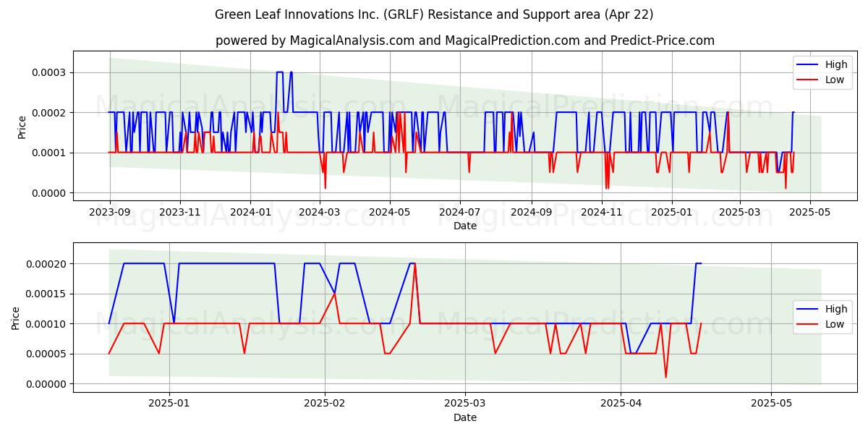
Task: Click the 2024-03 tick label on top chart
Action: pyautogui.click(x=320, y=213)
